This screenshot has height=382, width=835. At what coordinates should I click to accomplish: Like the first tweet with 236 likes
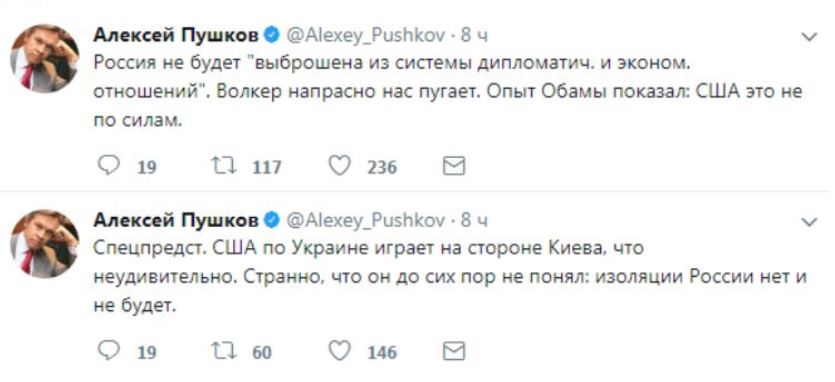click(340, 166)
